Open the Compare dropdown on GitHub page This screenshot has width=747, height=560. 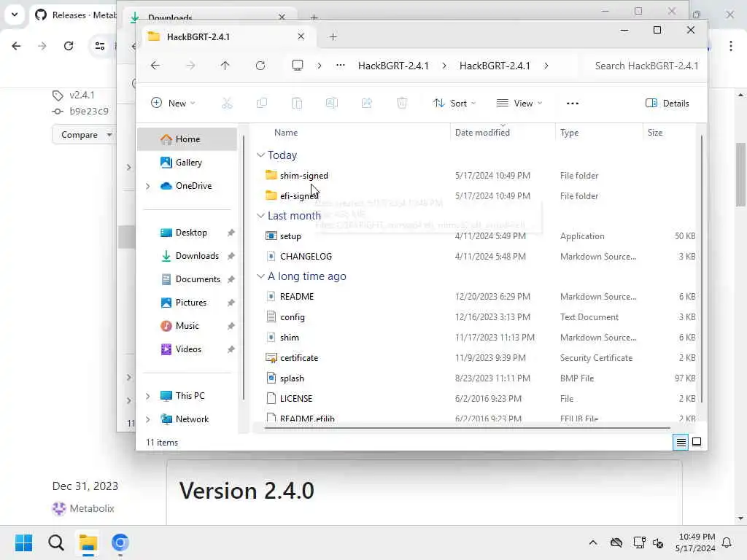point(84,135)
